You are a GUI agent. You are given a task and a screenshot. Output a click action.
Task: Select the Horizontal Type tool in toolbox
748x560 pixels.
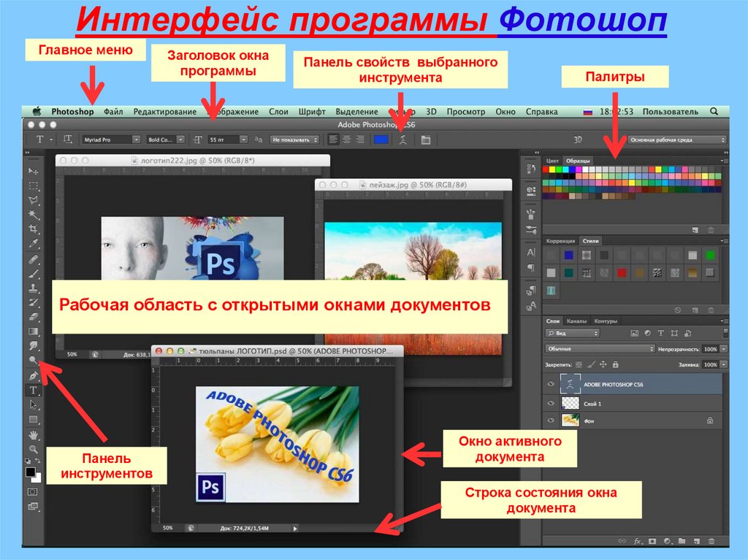33,390
